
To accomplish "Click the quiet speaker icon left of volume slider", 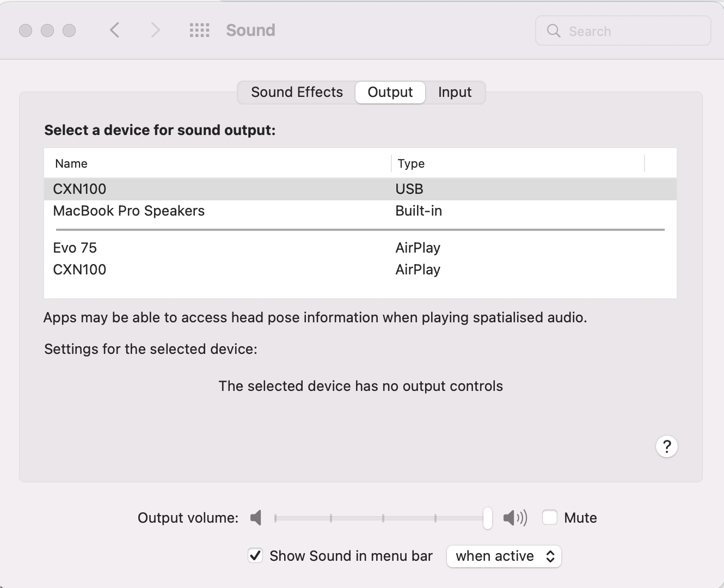I will click(x=256, y=518).
